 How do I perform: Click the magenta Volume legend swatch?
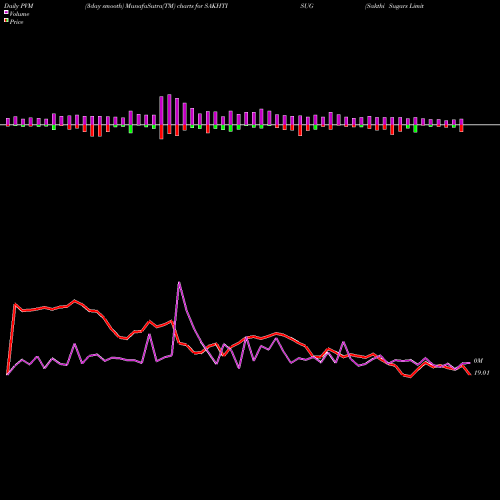tap(6, 12)
